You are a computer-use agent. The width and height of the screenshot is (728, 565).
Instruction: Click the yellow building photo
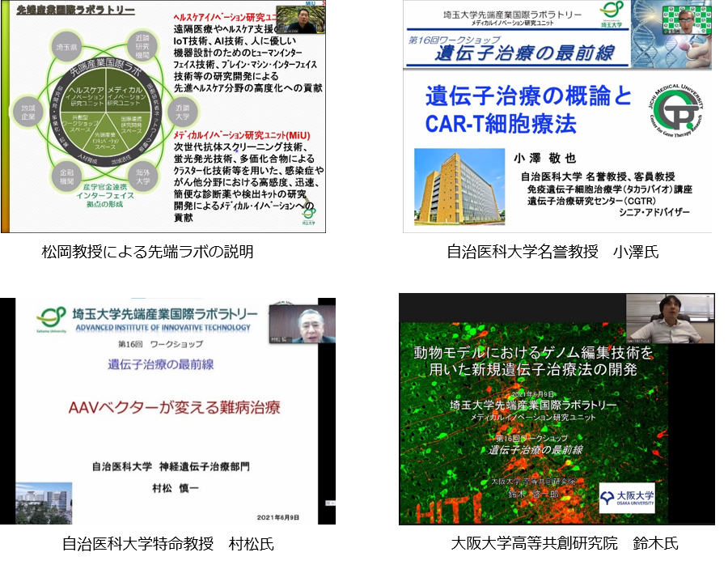(x=459, y=187)
